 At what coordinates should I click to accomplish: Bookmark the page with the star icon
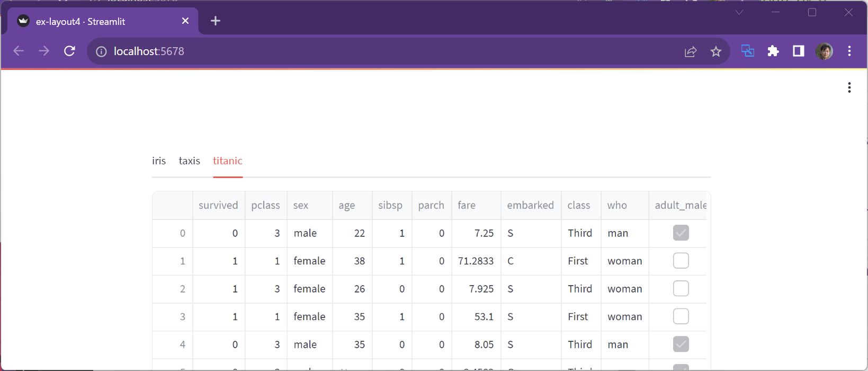pos(716,51)
